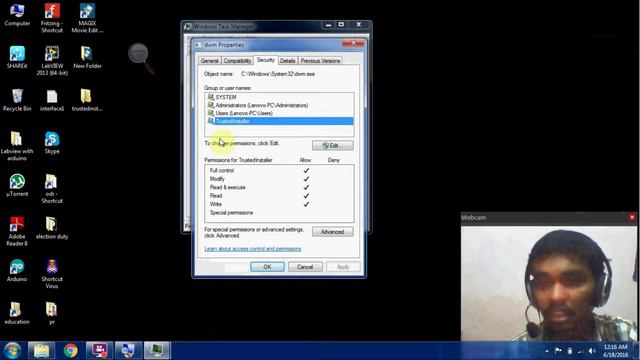
Task: Click OK in dwm Properties
Action: click(267, 267)
